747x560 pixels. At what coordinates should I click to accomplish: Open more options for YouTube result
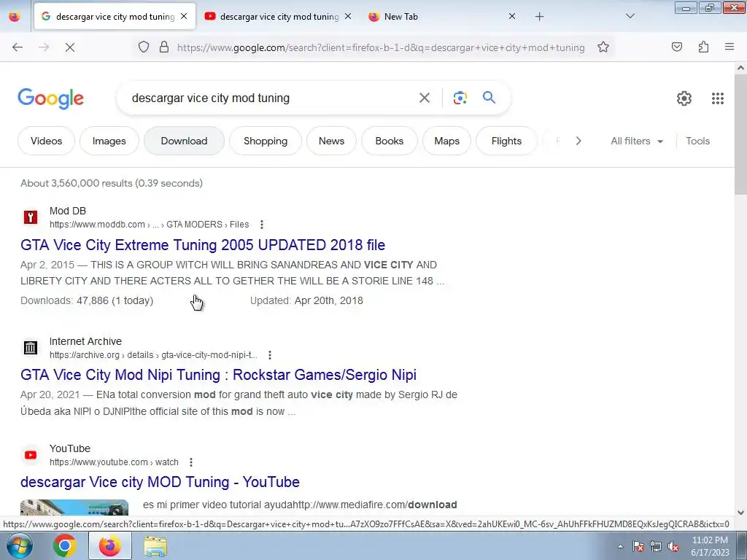[x=191, y=462]
